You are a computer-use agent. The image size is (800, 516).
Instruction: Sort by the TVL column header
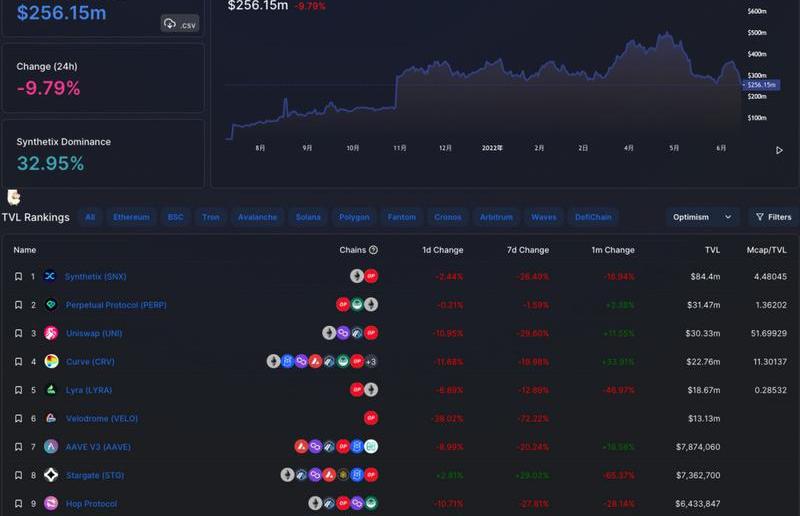click(x=713, y=250)
